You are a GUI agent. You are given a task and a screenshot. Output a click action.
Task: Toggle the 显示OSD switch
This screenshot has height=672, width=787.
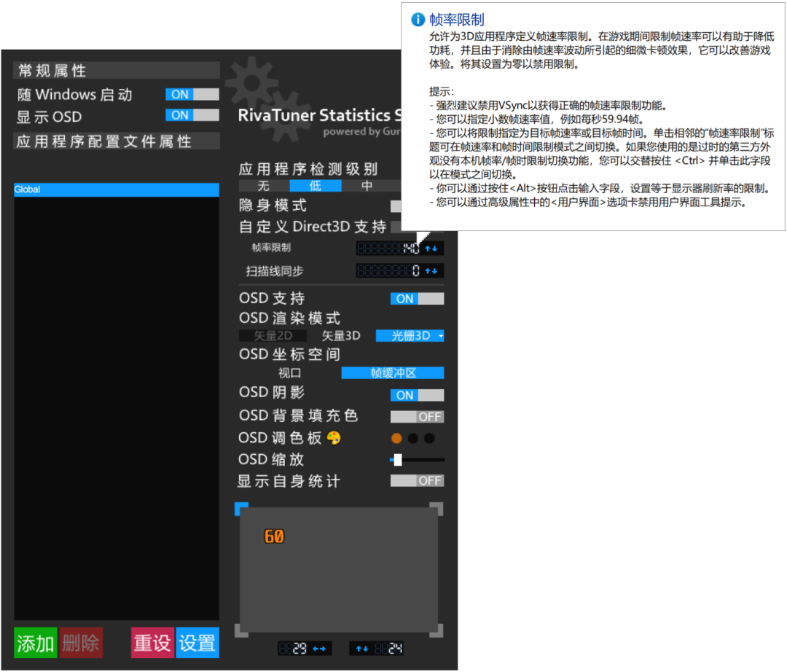pyautogui.click(x=192, y=115)
